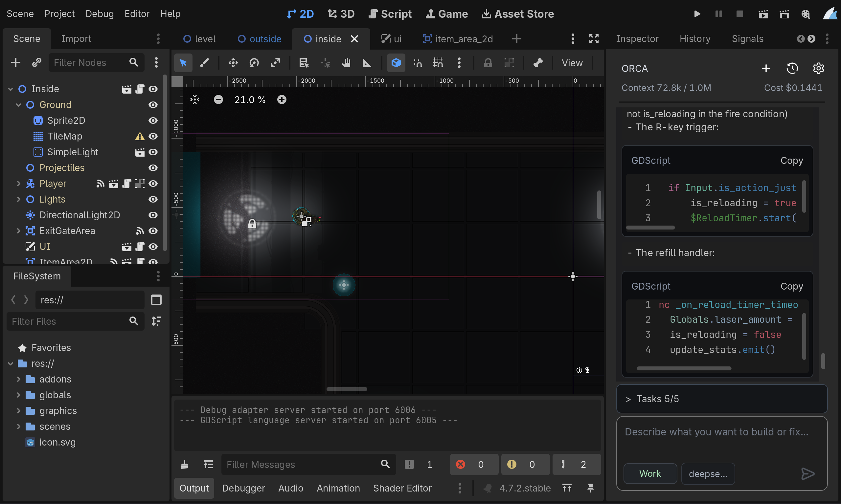The width and height of the screenshot is (841, 504).
Task: Expand the addons folder
Action: click(19, 379)
